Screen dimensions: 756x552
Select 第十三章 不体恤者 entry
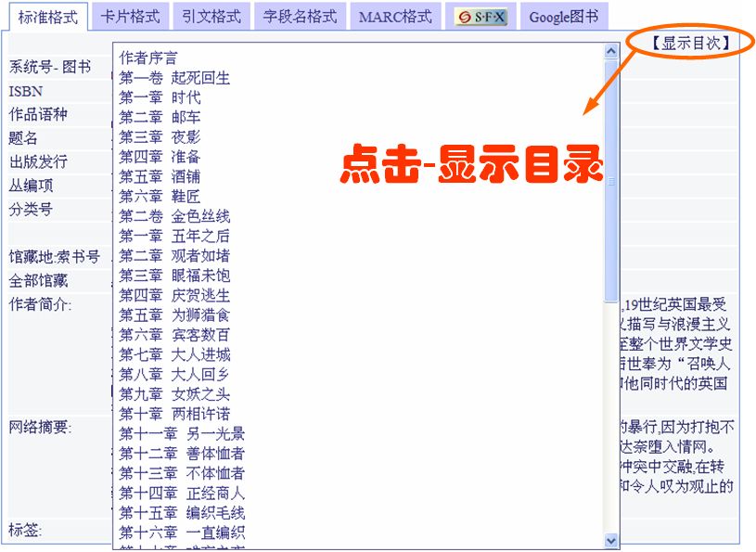(182, 473)
